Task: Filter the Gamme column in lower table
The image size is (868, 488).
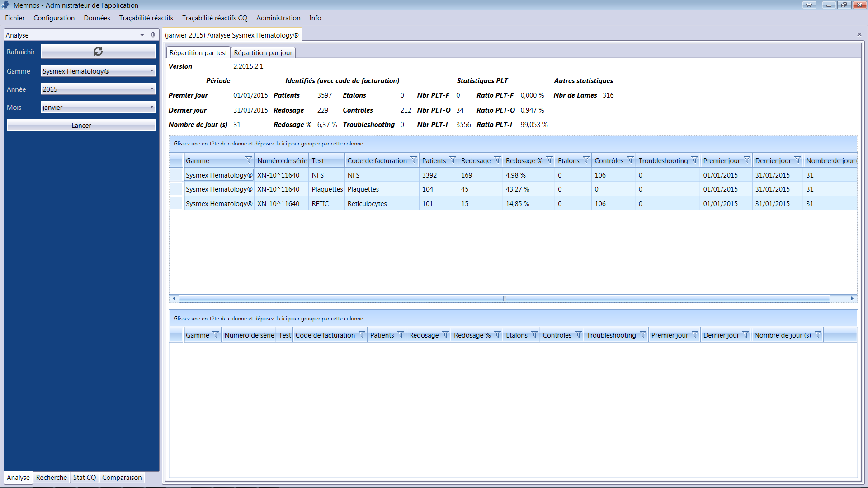Action: (x=216, y=335)
